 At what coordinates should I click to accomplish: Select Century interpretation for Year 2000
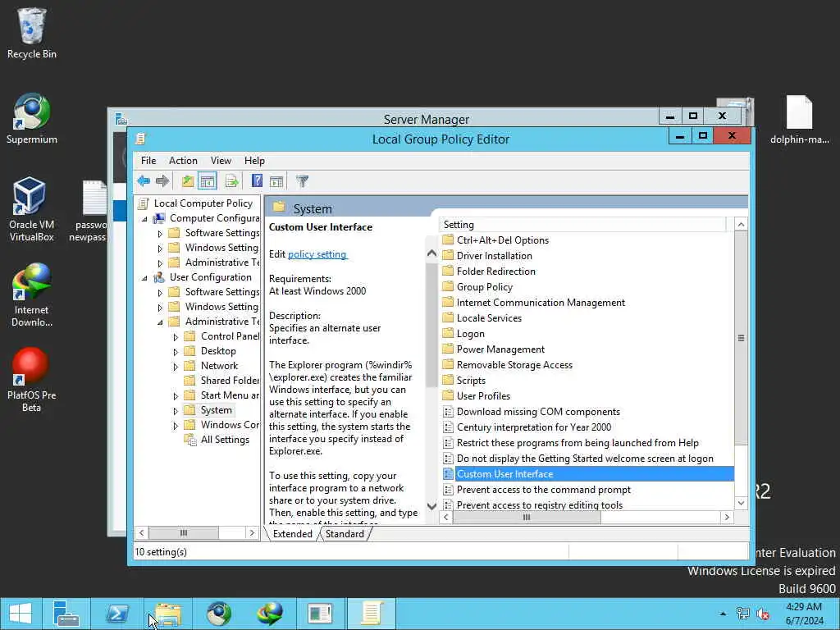click(x=533, y=427)
